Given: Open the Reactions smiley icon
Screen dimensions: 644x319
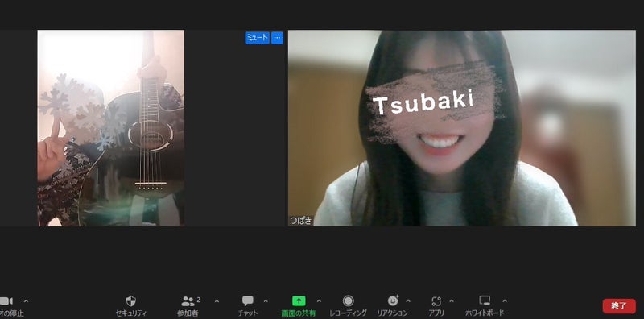Looking at the screenshot, I should pos(393,301).
